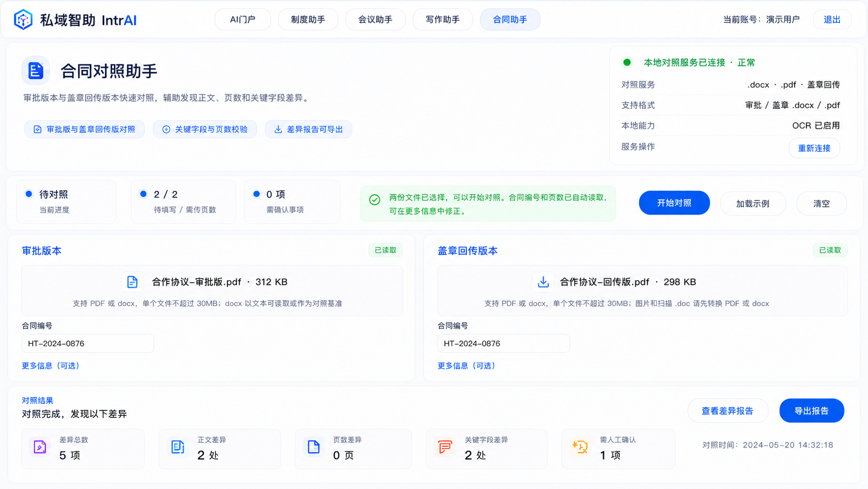The width and height of the screenshot is (868, 489).
Task: Click the 差异总数 5 项 card
Action: (83, 449)
